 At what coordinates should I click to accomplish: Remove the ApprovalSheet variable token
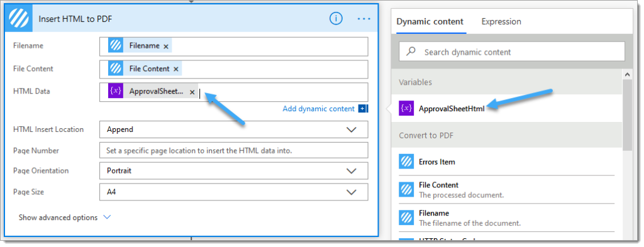pyautogui.click(x=192, y=92)
